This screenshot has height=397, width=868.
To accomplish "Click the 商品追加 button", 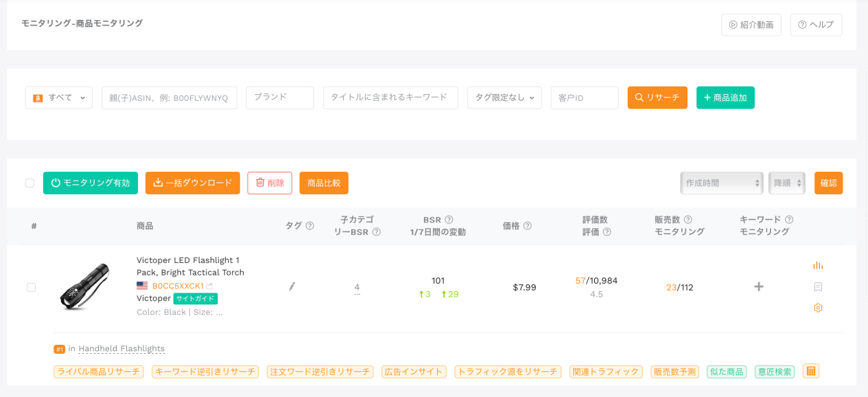I will (x=725, y=98).
